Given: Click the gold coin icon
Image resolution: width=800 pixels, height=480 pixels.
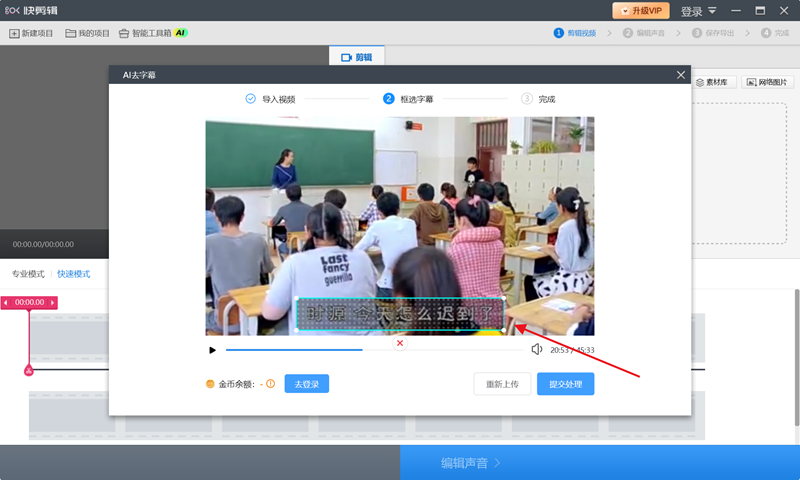Looking at the screenshot, I should 210,384.
